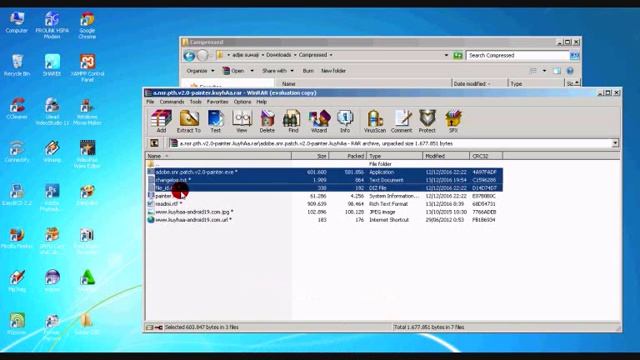Click the Comment toolbar icon

click(x=402, y=121)
